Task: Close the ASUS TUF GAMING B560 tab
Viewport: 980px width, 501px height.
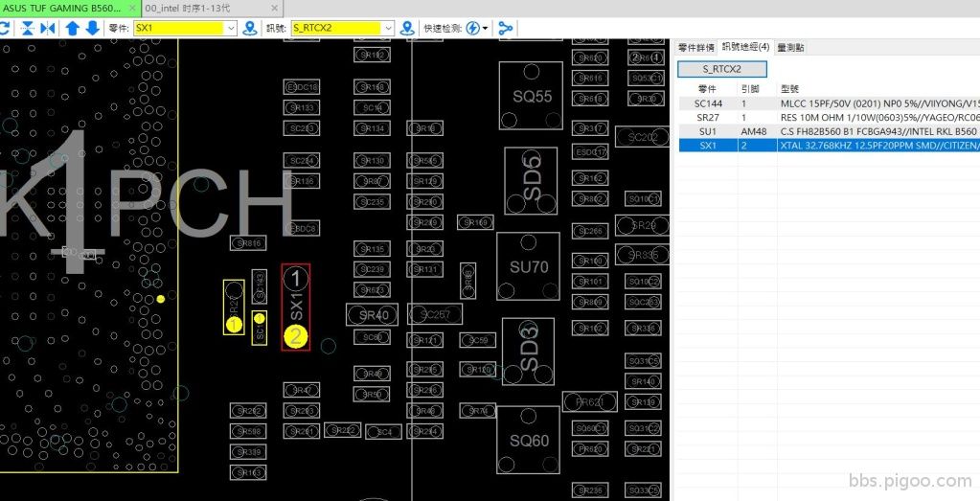Action: [132, 8]
